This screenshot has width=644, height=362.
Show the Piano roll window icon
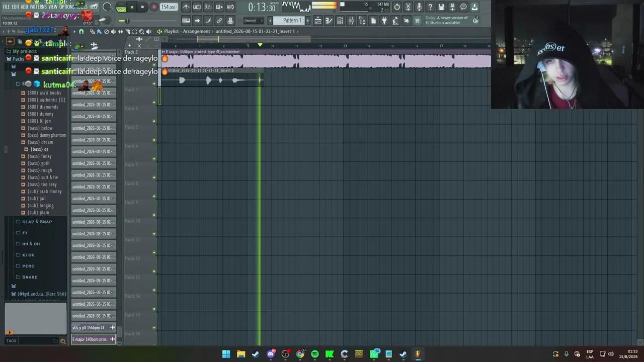tap(329, 21)
